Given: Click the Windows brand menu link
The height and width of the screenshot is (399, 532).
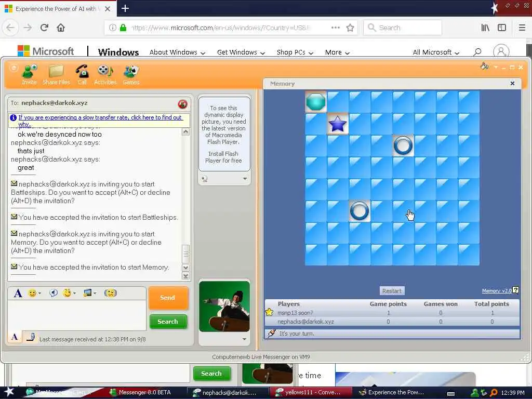Looking at the screenshot, I should (x=118, y=52).
